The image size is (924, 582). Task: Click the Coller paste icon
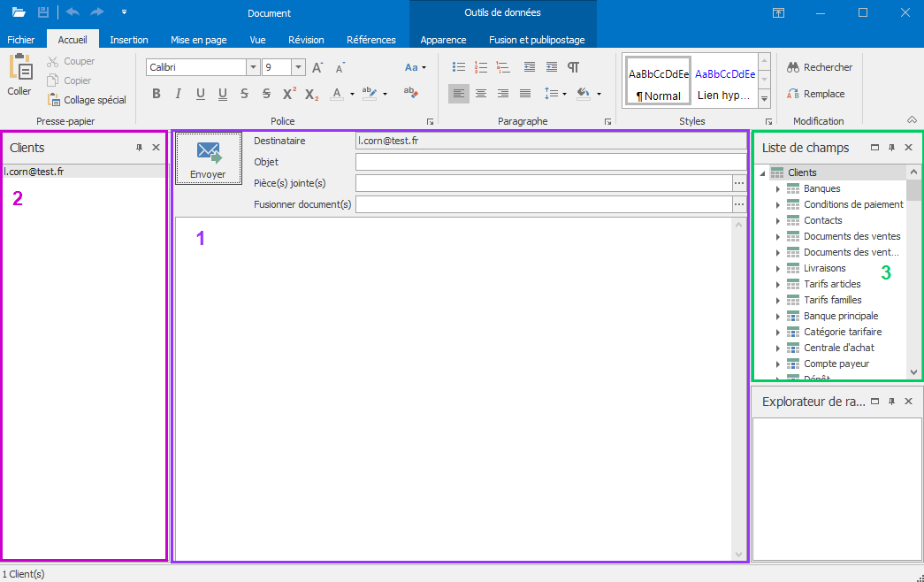pyautogui.click(x=19, y=75)
